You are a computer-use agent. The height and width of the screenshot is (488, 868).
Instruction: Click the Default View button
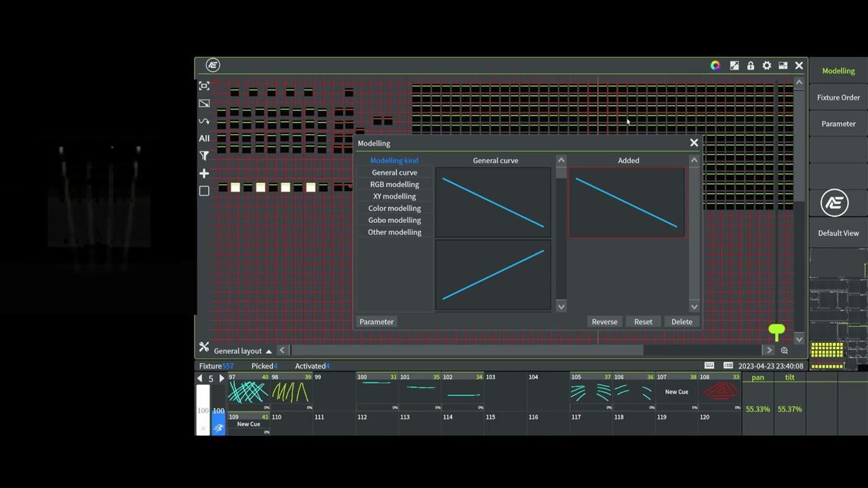838,233
